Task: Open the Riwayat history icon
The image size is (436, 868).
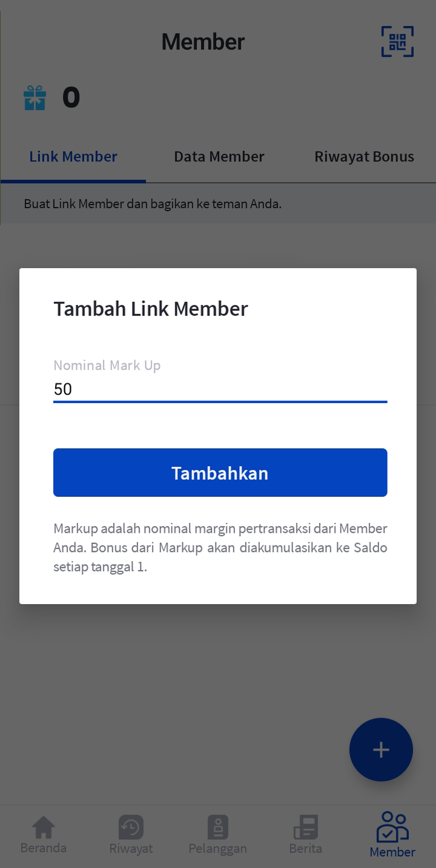Action: pyautogui.click(x=131, y=827)
